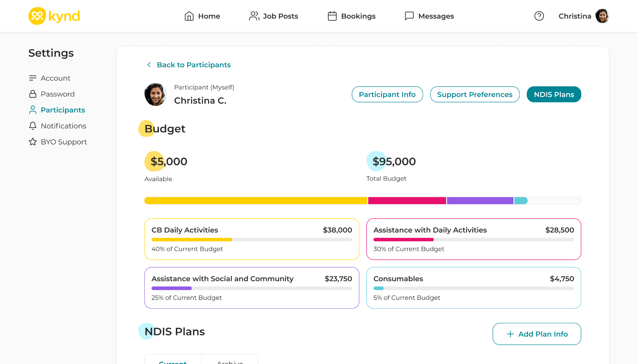Select the Password lock icon

coord(33,94)
